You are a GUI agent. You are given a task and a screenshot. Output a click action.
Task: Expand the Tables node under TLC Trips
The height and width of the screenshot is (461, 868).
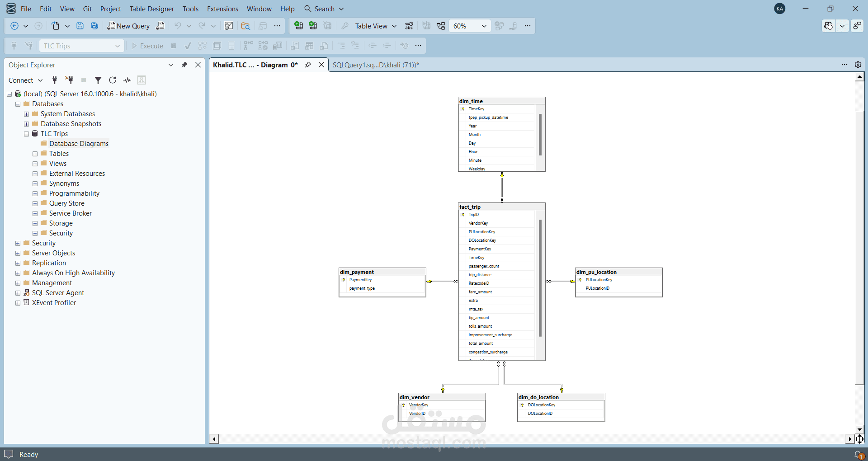35,154
